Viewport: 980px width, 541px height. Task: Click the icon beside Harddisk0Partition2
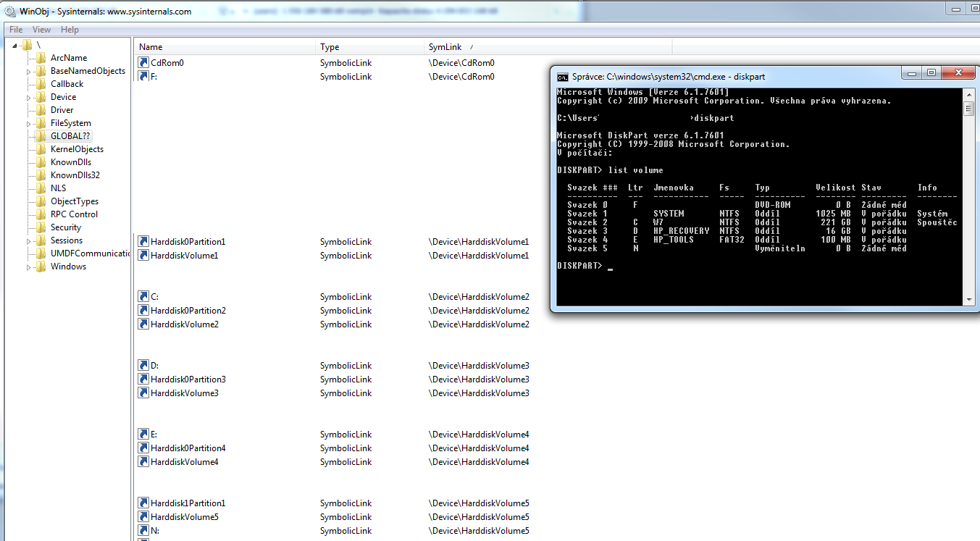click(x=143, y=311)
